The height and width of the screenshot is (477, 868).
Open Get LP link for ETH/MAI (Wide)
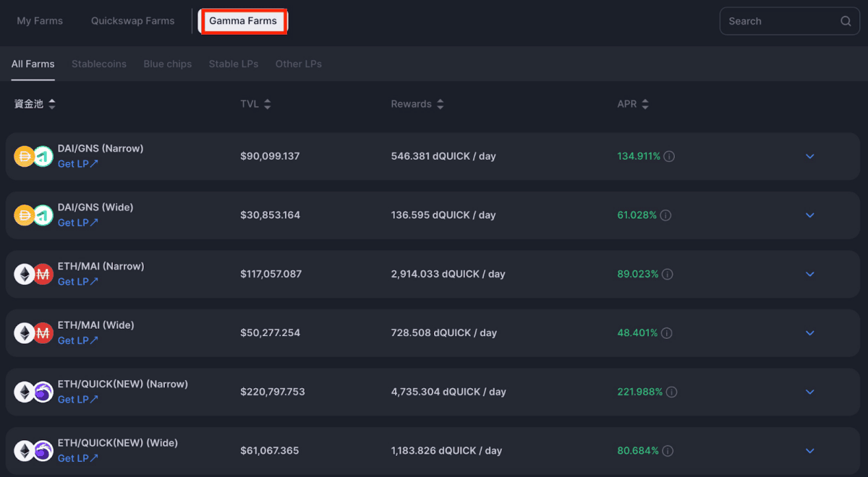(78, 341)
